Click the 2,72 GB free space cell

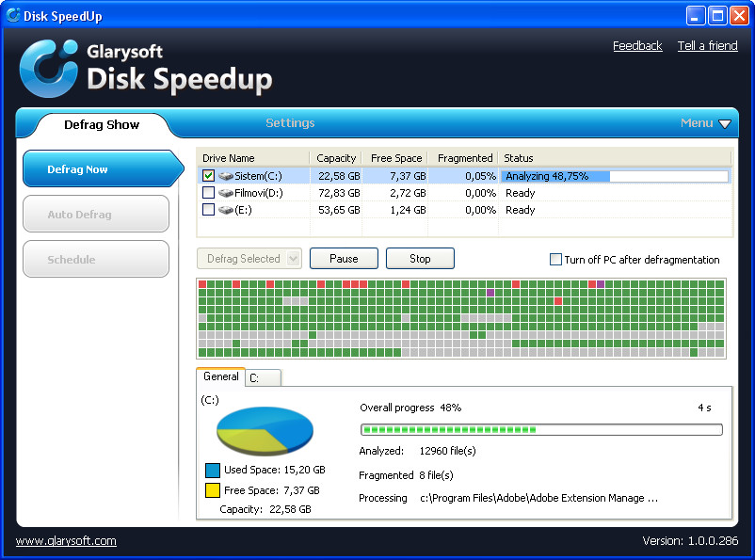tap(408, 193)
